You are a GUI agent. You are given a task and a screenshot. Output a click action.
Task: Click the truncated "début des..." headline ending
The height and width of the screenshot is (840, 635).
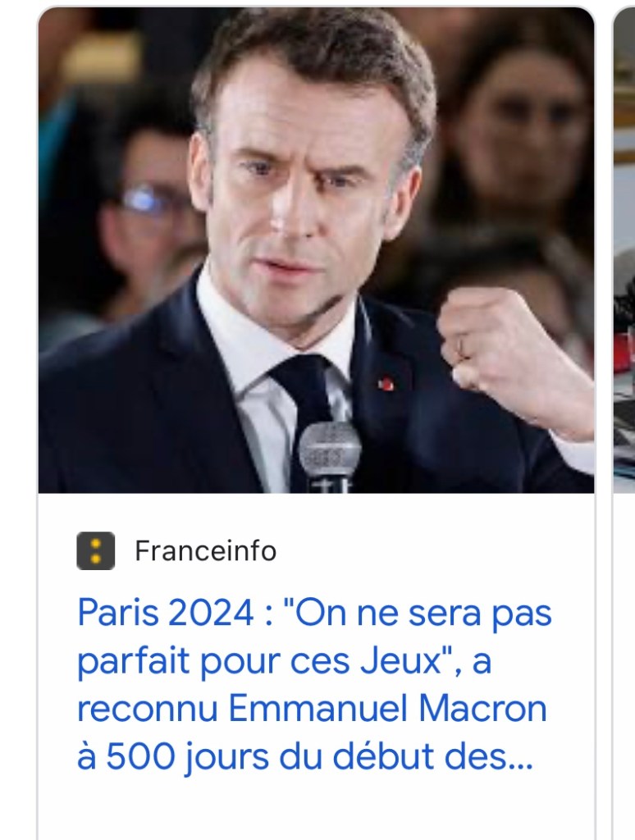[432, 756]
